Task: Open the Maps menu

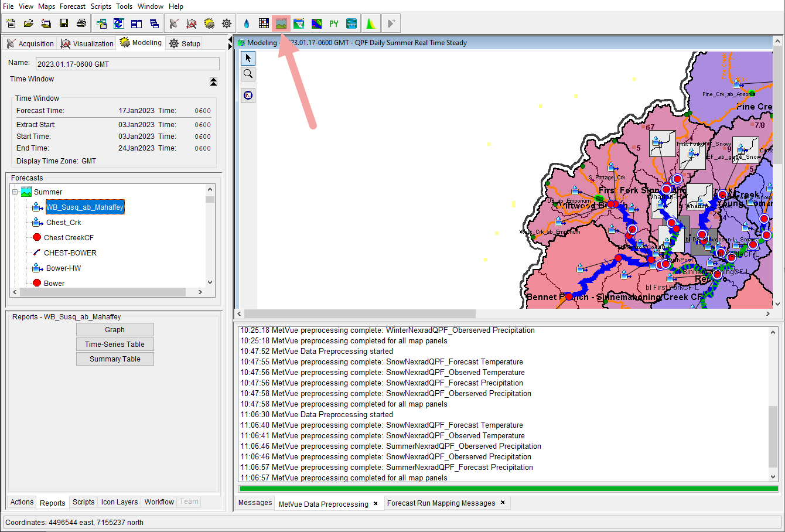Action: 46,6
